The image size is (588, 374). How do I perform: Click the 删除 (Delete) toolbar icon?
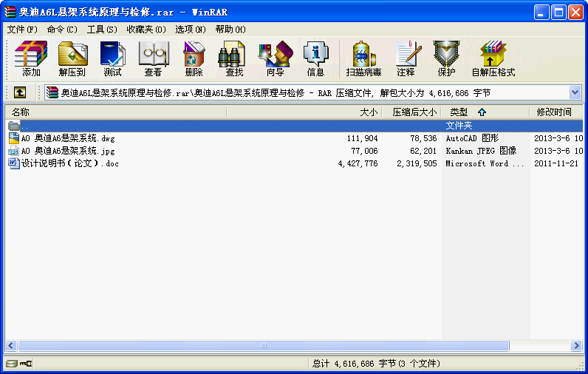(x=194, y=58)
